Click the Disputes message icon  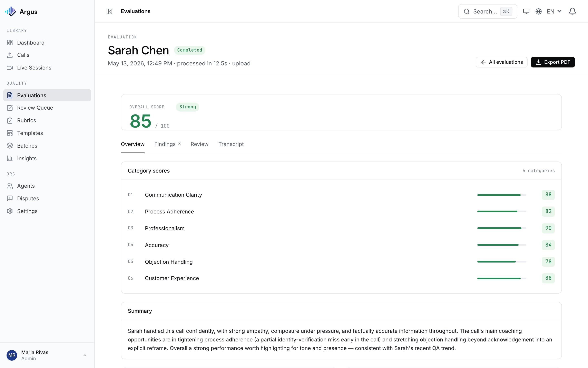coord(10,199)
